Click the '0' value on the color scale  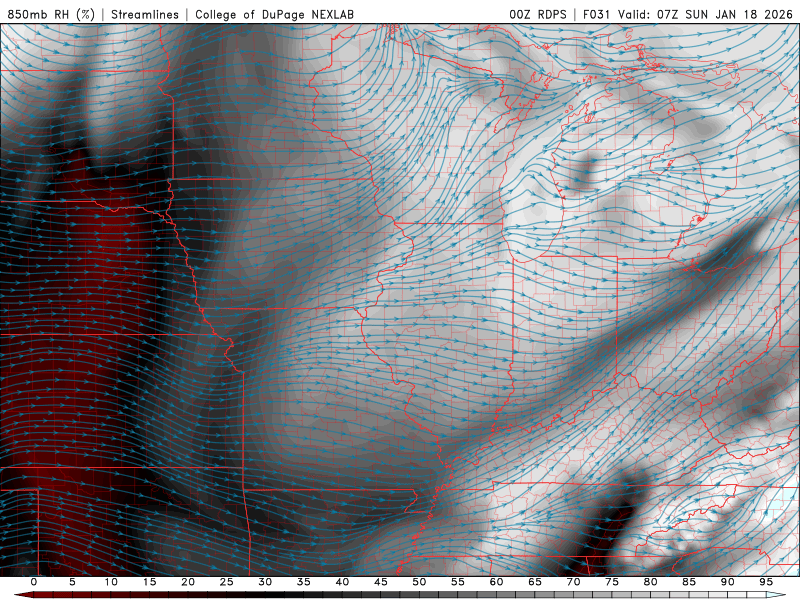pyautogui.click(x=34, y=582)
